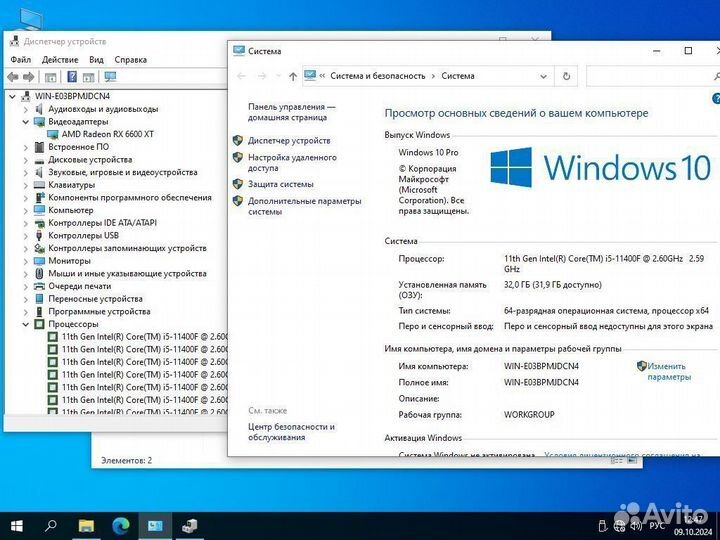This screenshot has width=720, height=540.
Task: Click the Компьютер category icon
Action: (39, 210)
